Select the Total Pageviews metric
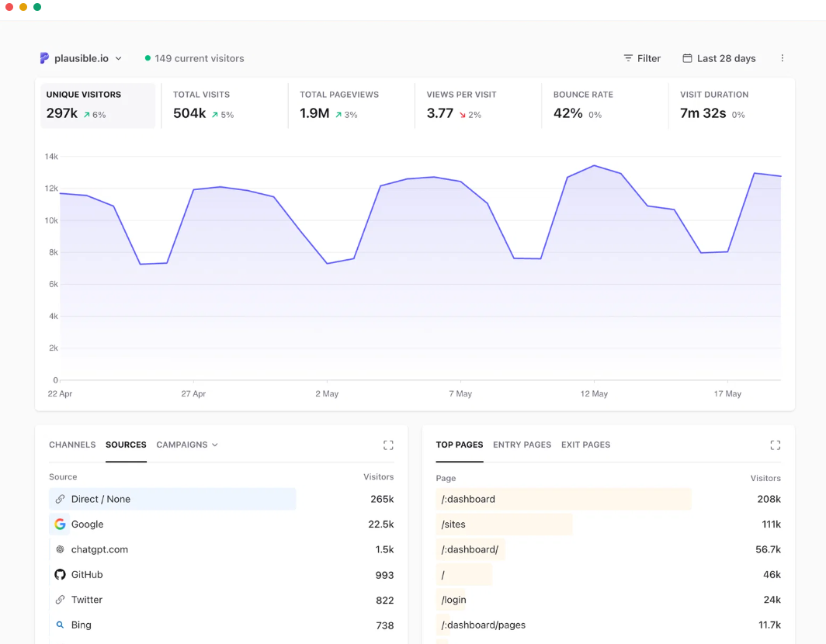The height and width of the screenshot is (644, 826). 352,106
